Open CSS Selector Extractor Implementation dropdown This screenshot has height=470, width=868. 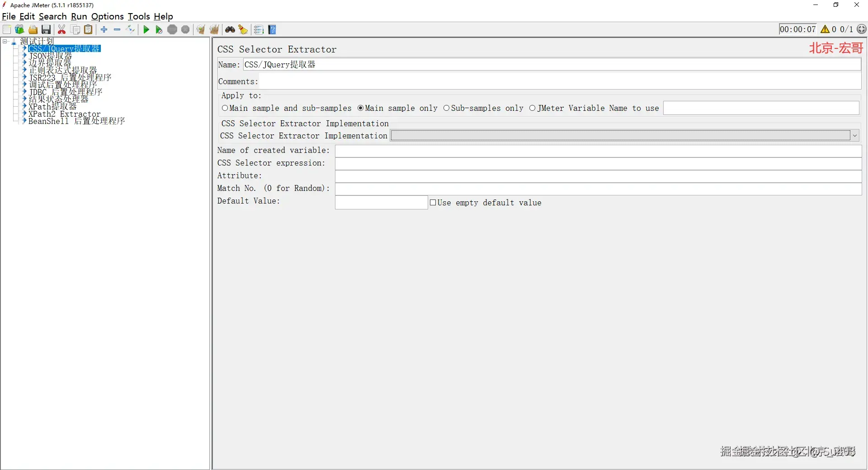pyautogui.click(x=625, y=136)
